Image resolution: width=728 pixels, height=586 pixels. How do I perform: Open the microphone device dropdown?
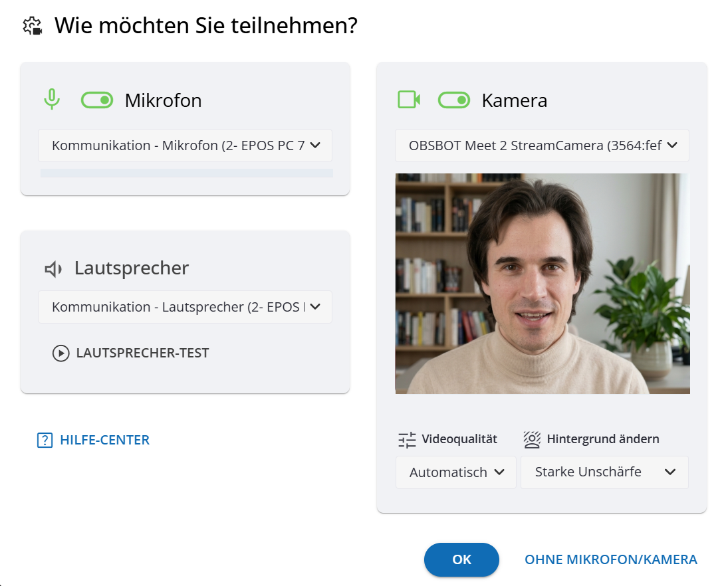pos(185,146)
